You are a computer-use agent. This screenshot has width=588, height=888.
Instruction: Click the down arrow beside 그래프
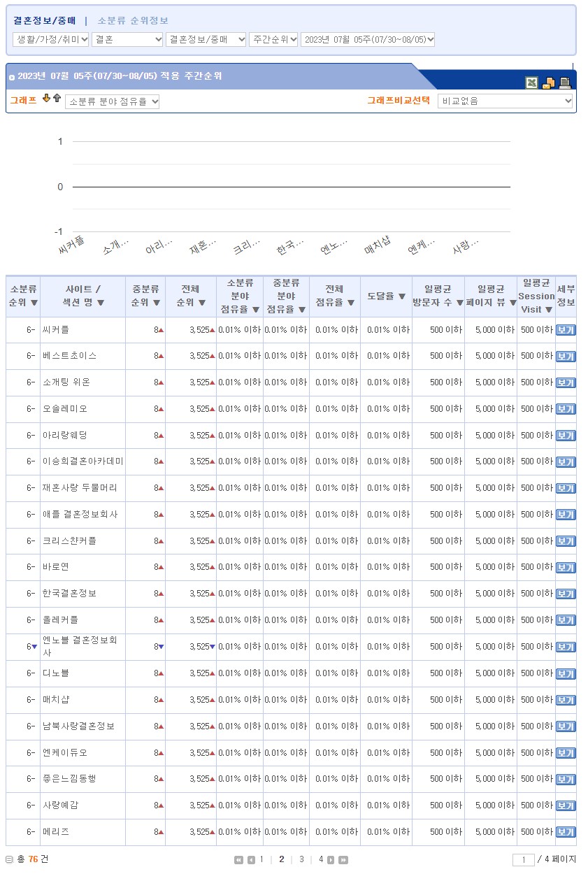46,99
